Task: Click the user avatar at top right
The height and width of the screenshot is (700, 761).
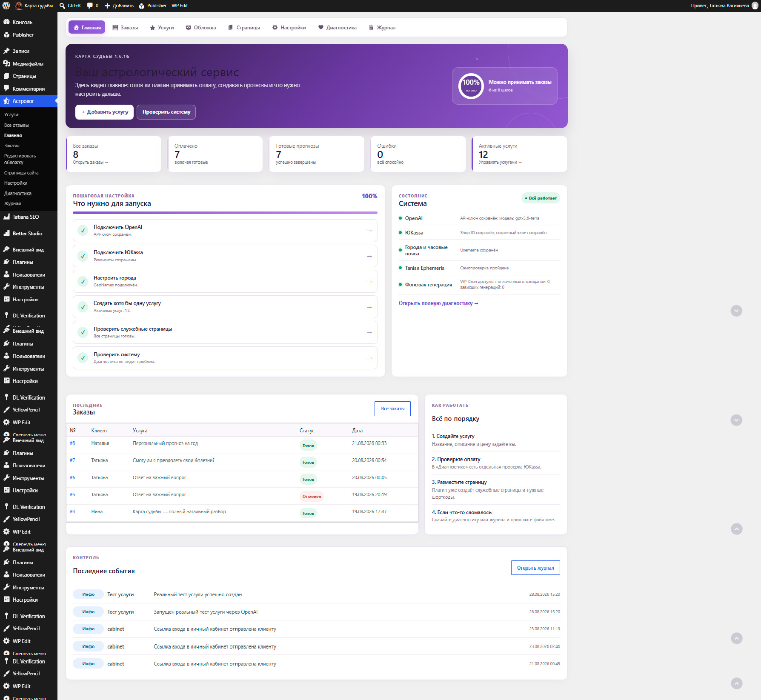Action: tap(755, 6)
